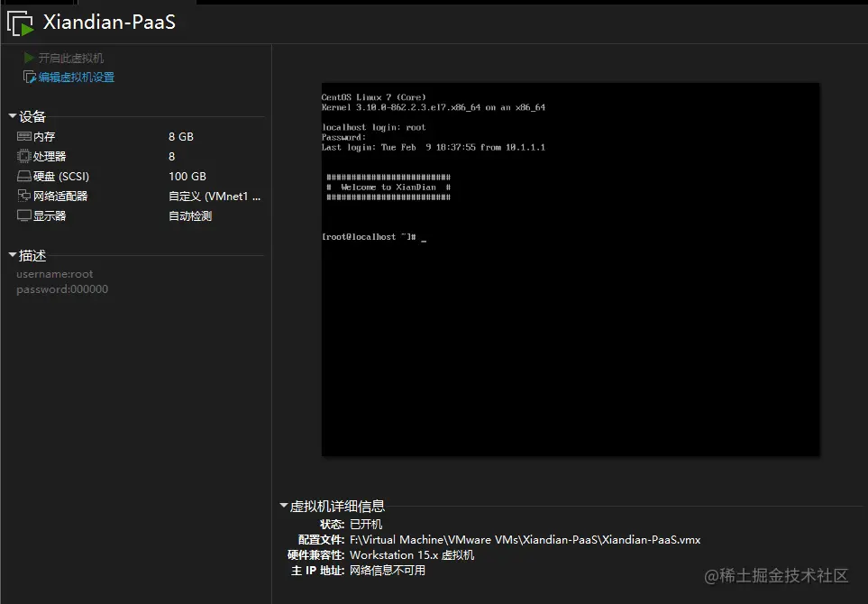Click the Xiandian-PaaS VM tab icon

21,23
